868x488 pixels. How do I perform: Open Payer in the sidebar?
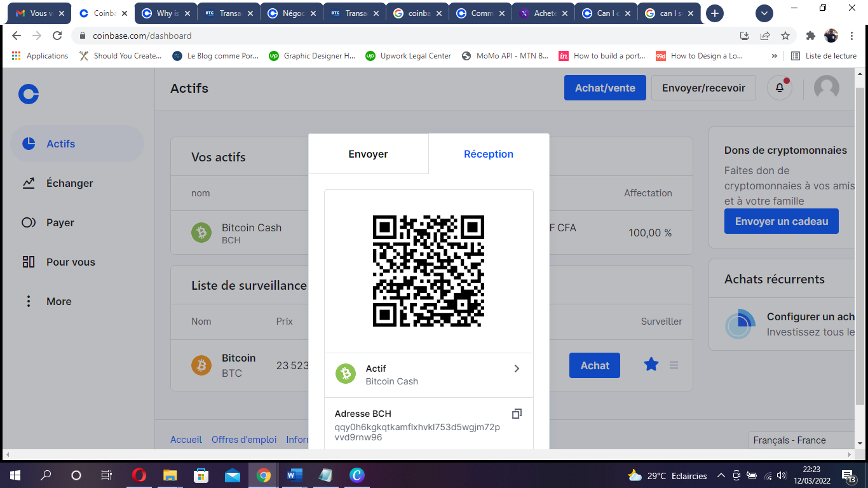(x=77, y=223)
